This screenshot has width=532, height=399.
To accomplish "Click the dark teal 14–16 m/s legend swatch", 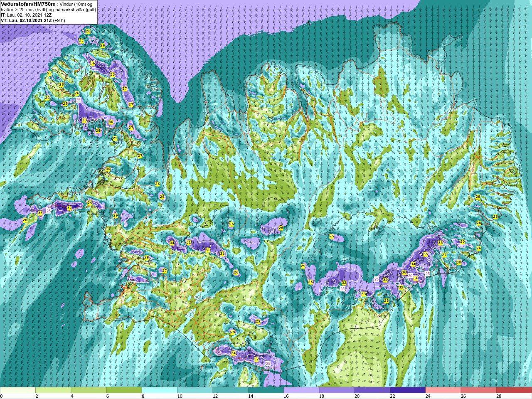I will 266,390.
